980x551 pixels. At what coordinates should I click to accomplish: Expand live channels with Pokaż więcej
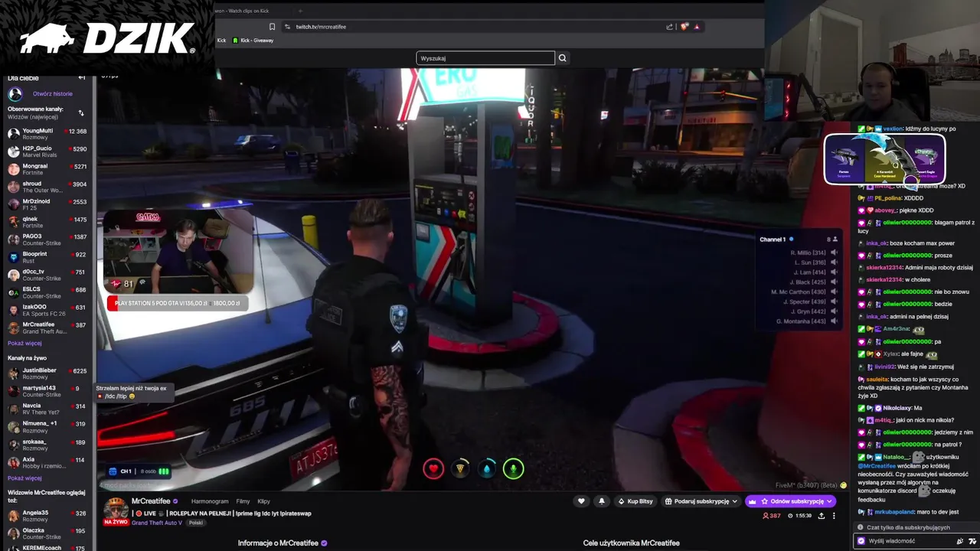24,478
